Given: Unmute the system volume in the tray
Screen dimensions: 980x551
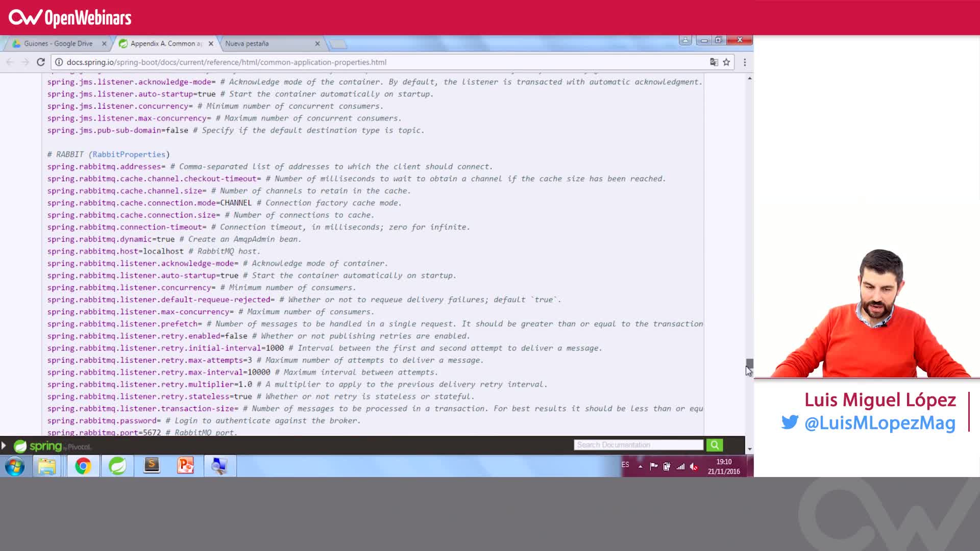Looking at the screenshot, I should tap(694, 466).
